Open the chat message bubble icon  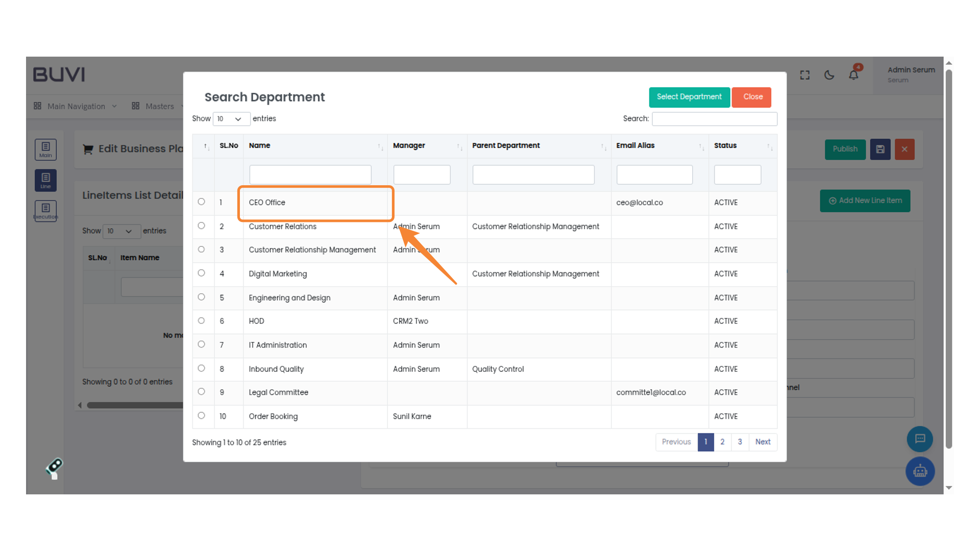tap(920, 439)
